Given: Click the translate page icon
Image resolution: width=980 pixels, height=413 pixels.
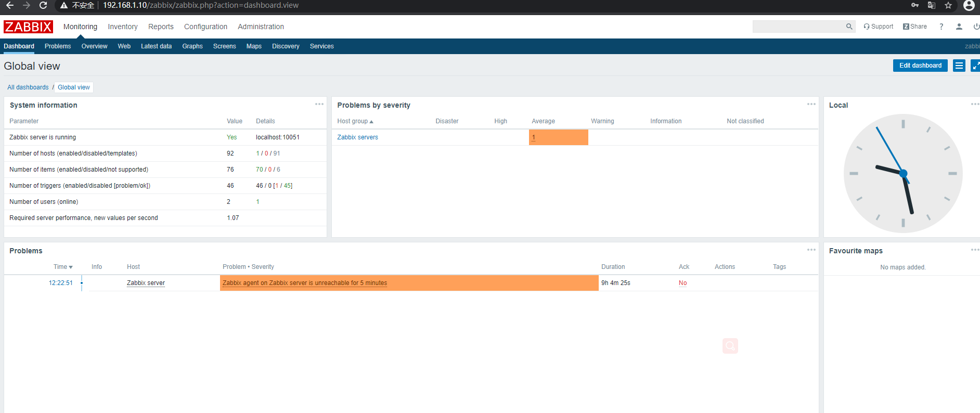Looking at the screenshot, I should (932, 5).
